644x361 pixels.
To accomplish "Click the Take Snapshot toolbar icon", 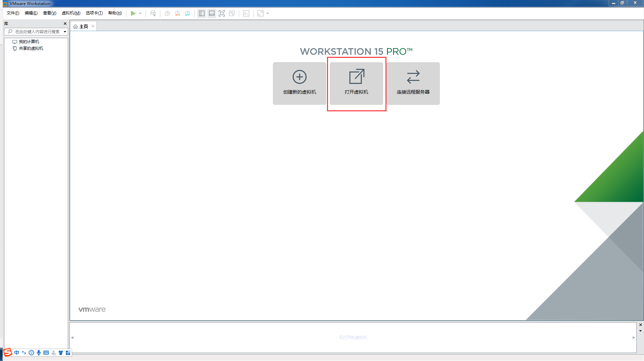I will click(167, 13).
